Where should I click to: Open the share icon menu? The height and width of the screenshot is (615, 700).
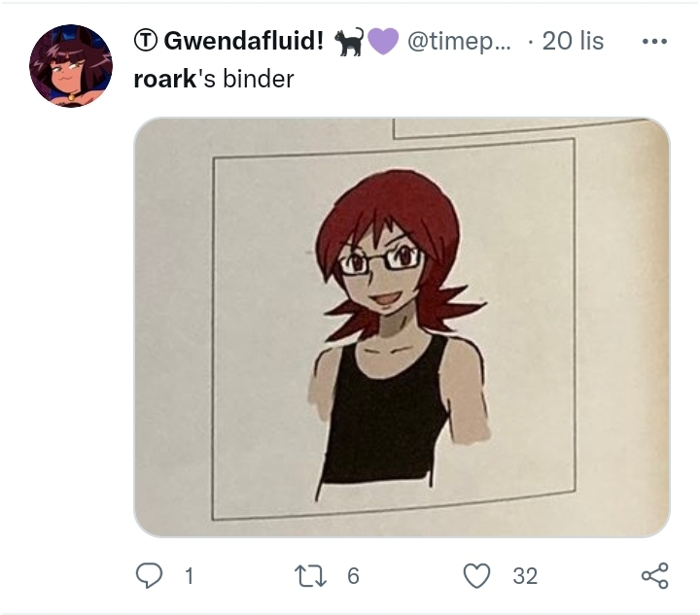point(655,576)
